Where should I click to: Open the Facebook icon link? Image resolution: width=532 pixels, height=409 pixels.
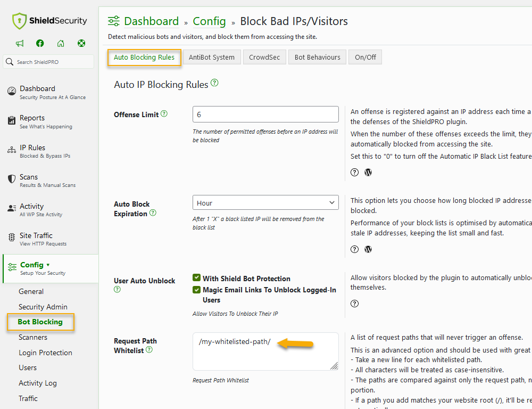40,43
